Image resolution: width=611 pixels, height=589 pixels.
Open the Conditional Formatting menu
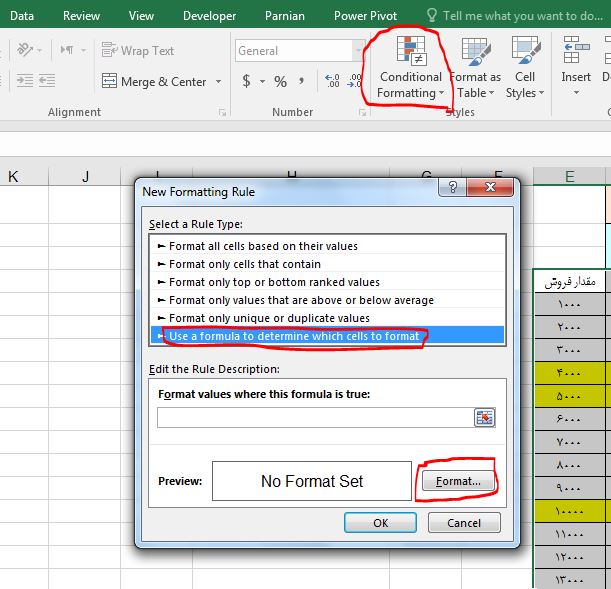tap(410, 67)
